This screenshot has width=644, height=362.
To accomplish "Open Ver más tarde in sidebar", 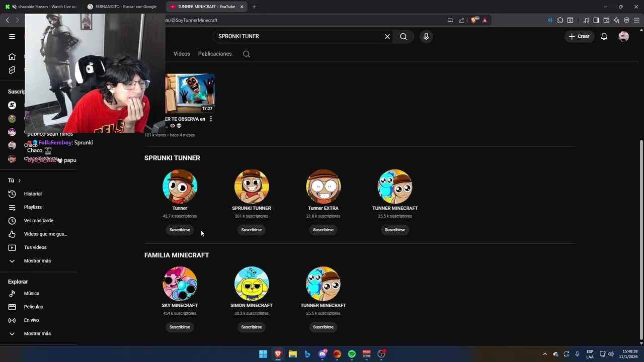I will [x=39, y=221].
